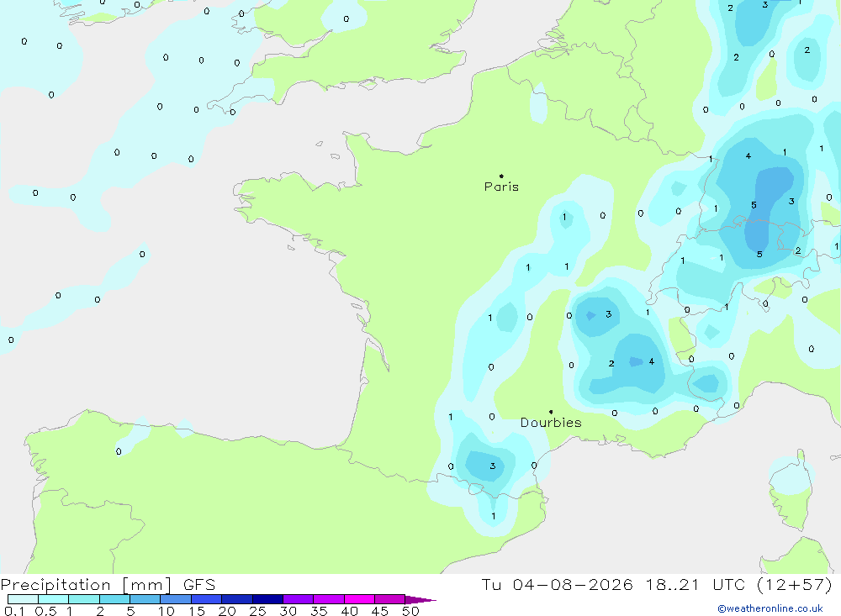Image resolution: width=841 pixels, height=616 pixels.
Task: Pick the 20–25 mm legend color box
Action: point(237,599)
